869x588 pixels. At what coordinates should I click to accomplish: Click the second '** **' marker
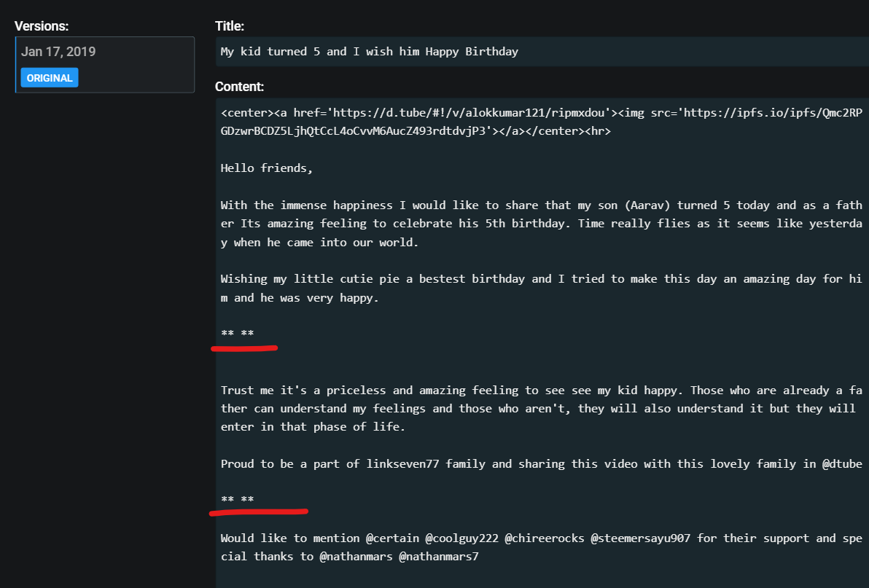[237, 499]
